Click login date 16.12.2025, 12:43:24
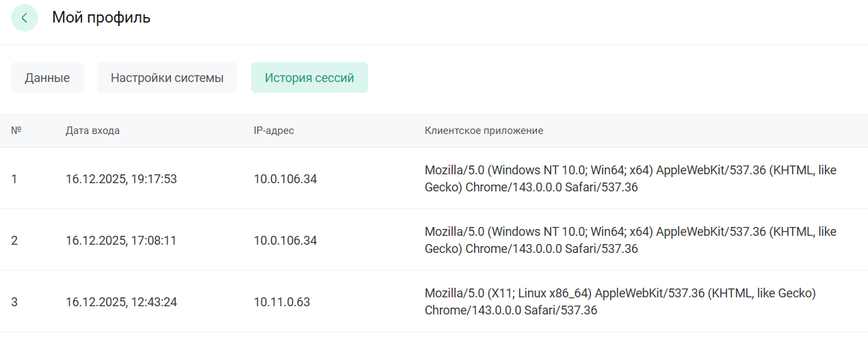Screen dimensions: 868x337 click(121, 302)
